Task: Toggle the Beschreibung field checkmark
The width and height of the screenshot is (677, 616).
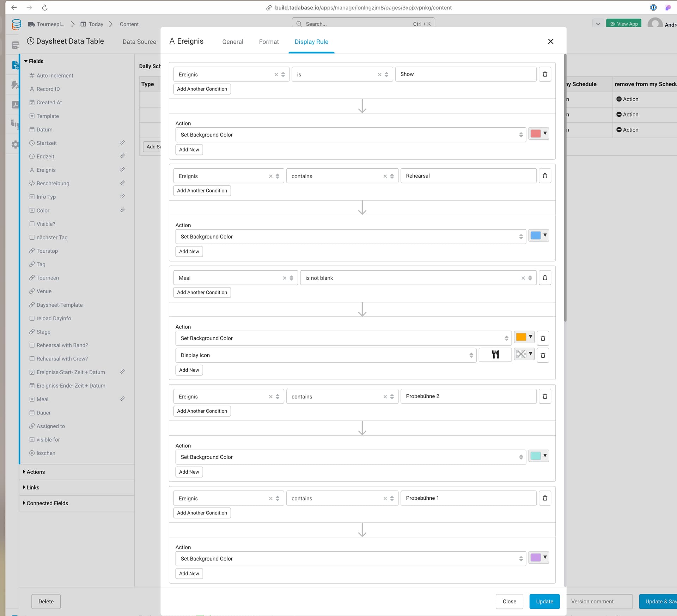Action: (x=122, y=183)
